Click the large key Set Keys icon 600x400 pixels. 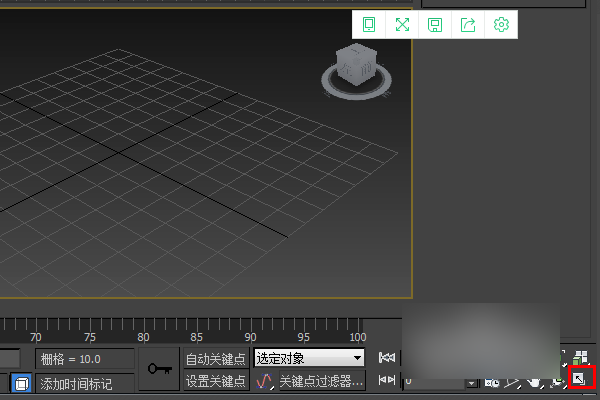coord(159,369)
